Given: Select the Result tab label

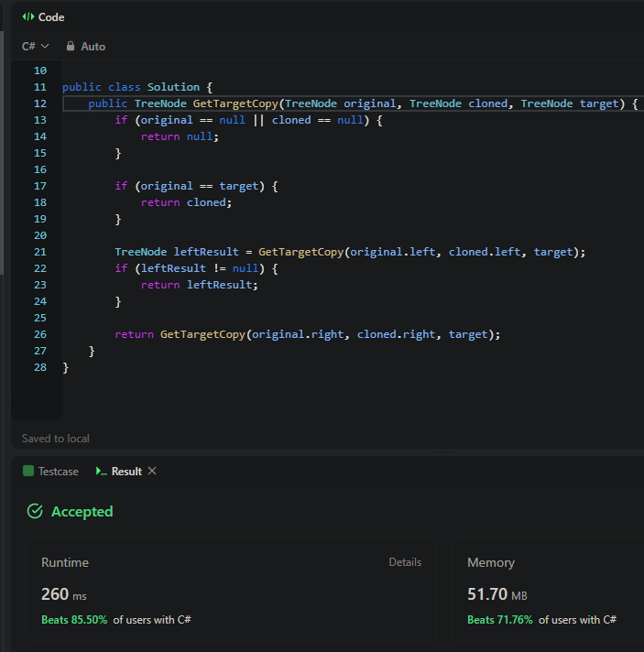Looking at the screenshot, I should click(126, 471).
